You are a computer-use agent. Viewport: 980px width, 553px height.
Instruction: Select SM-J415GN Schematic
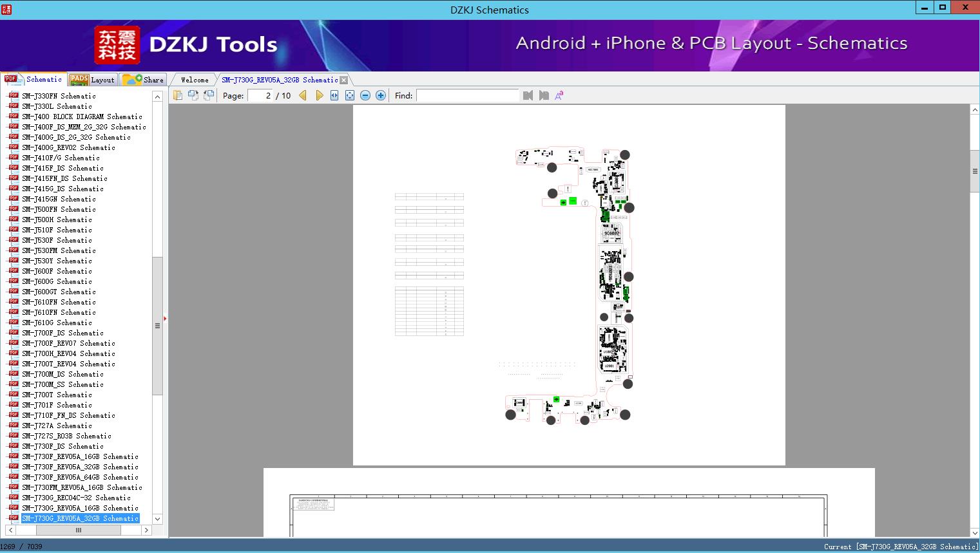tap(59, 199)
